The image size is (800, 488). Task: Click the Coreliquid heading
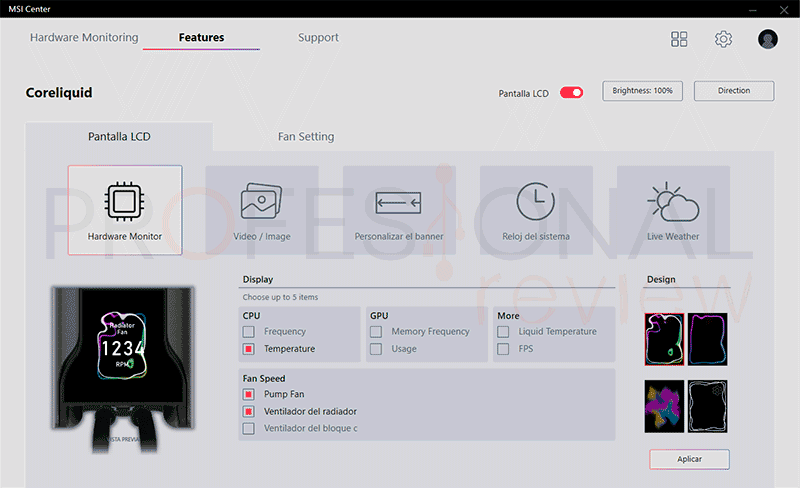tap(59, 92)
